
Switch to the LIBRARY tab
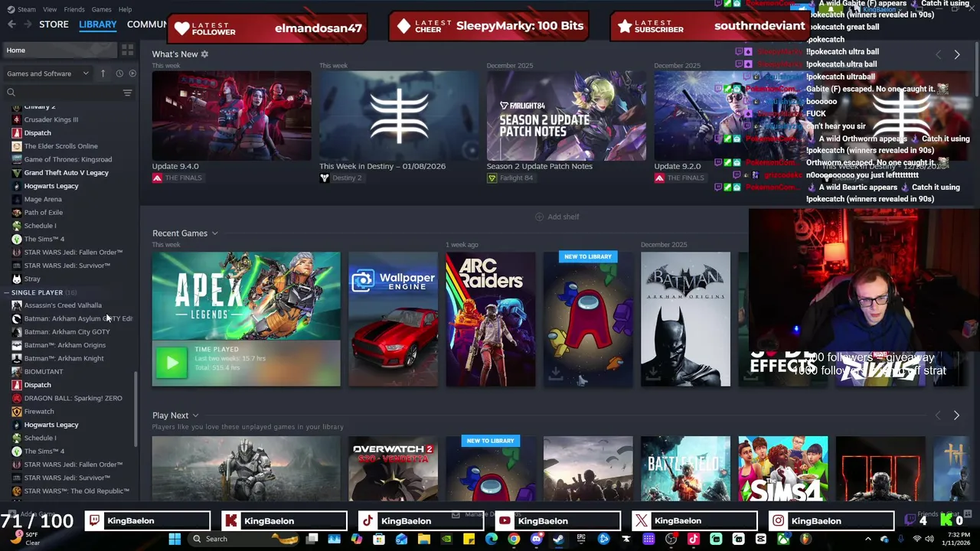click(x=98, y=24)
